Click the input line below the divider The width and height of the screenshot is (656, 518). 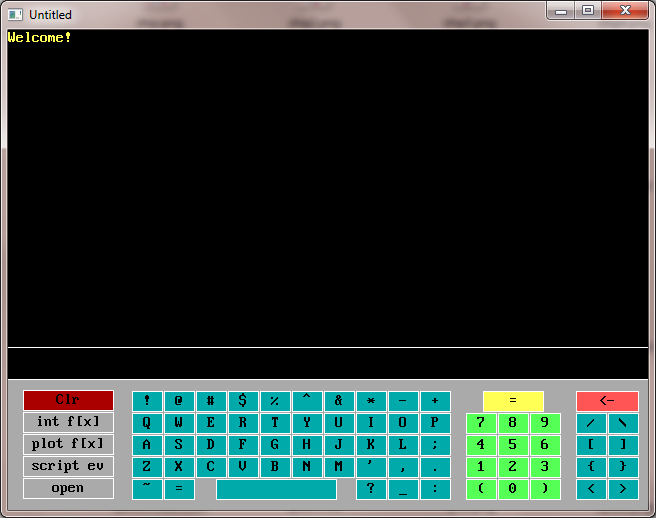click(328, 363)
